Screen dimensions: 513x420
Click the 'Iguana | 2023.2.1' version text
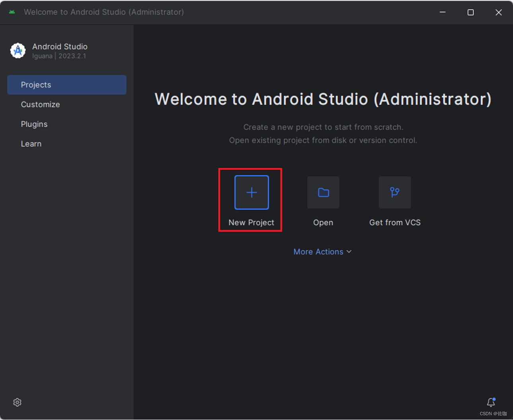pyautogui.click(x=59, y=56)
